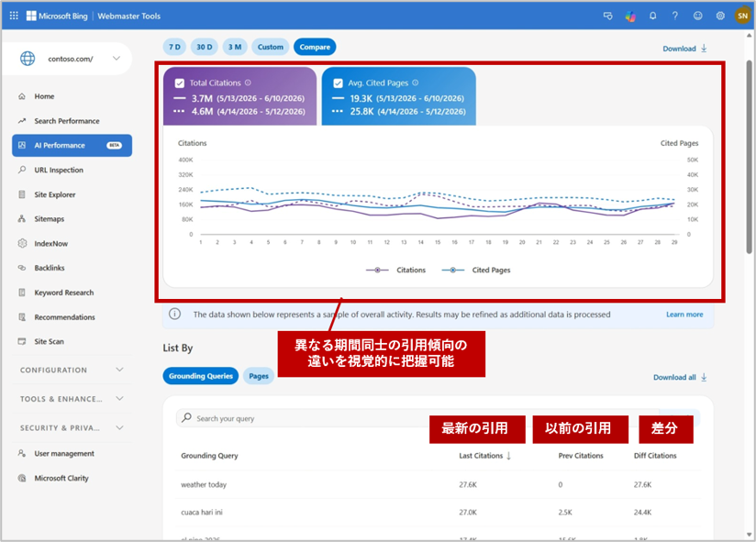This screenshot has width=756, height=542.
Task: Select the Compare time range
Action: point(315,47)
